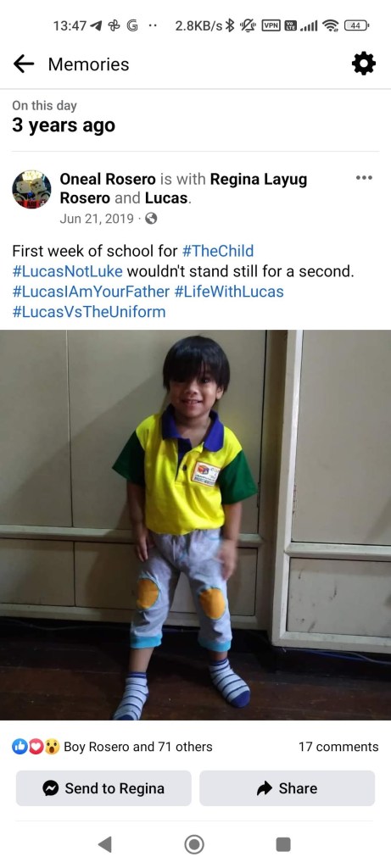This screenshot has height=868, width=391.
Task: Open Regina Layug Rosero profile link
Action: click(x=183, y=189)
